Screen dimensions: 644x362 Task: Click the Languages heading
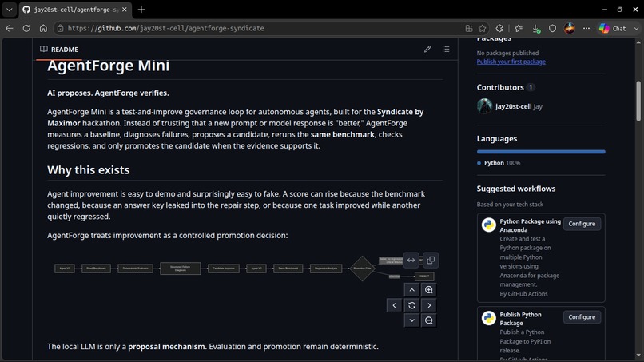[496, 138]
